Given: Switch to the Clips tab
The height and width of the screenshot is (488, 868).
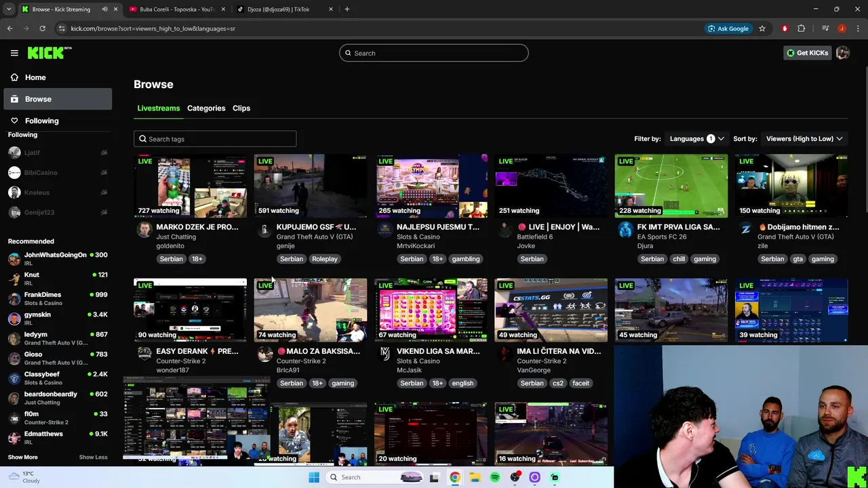Looking at the screenshot, I should pyautogui.click(x=241, y=108).
